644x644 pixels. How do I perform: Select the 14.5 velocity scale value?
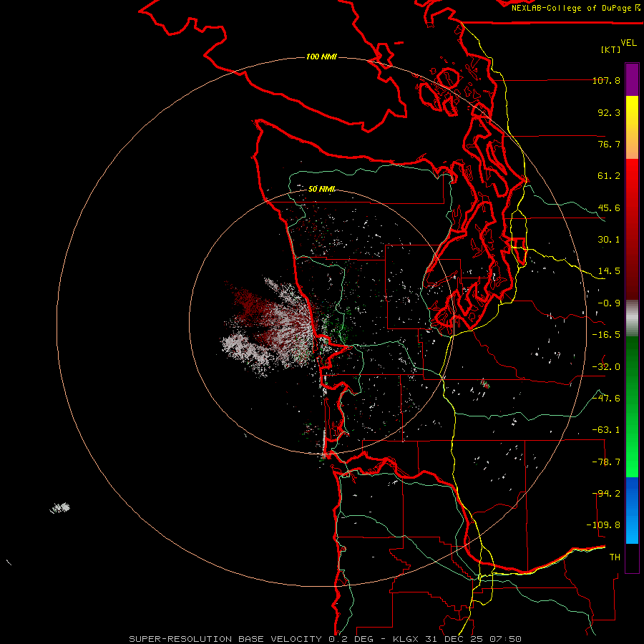pos(609,271)
